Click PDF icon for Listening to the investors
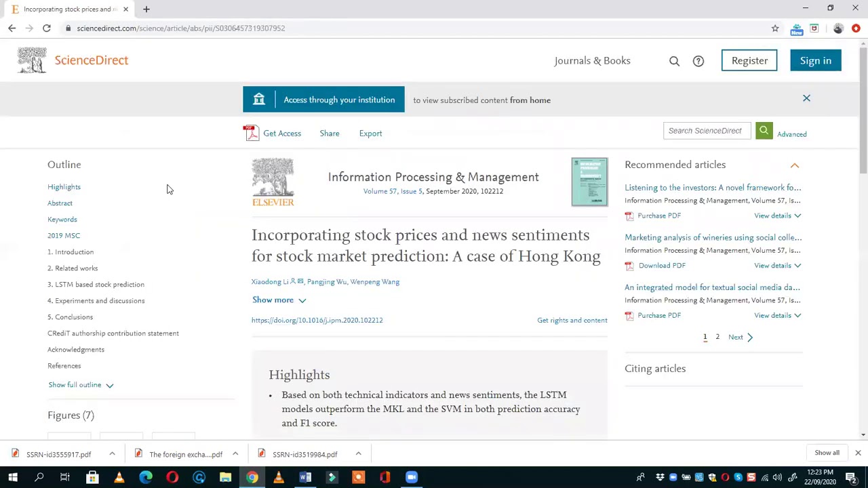This screenshot has width=868, height=488. (629, 216)
